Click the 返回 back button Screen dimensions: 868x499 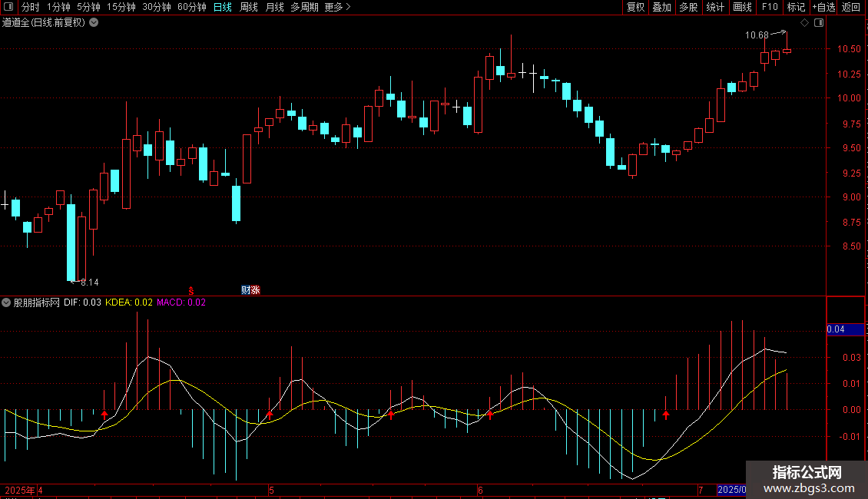851,7
